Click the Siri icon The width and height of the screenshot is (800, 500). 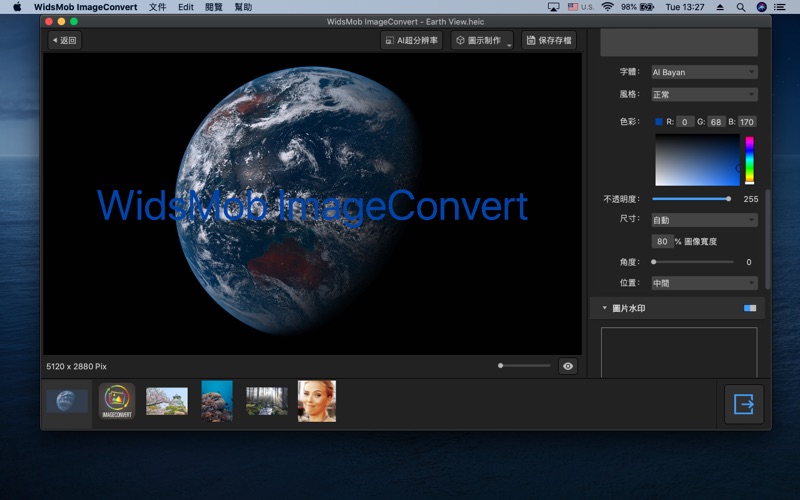coord(761,7)
